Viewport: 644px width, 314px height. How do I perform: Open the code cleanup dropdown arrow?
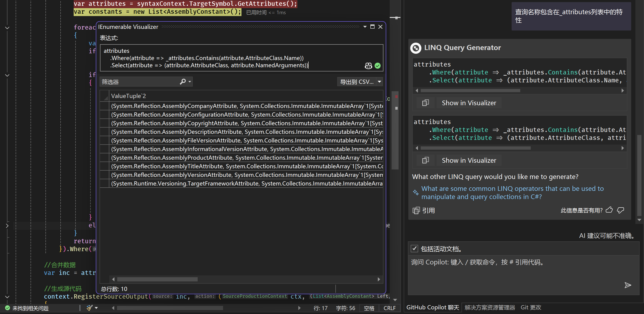(x=96, y=308)
